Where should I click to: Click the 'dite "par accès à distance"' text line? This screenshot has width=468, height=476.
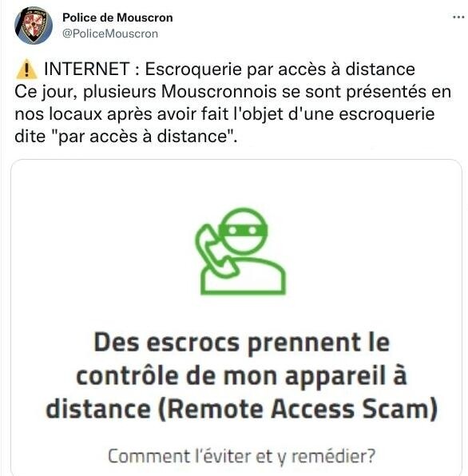126,136
